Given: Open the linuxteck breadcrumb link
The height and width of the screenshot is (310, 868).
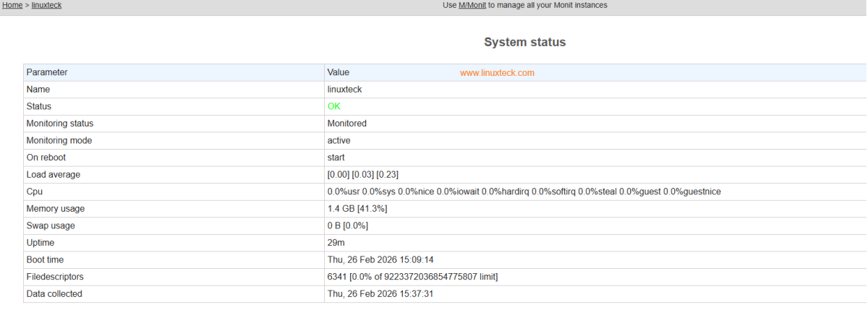Looking at the screenshot, I should pos(46,5).
